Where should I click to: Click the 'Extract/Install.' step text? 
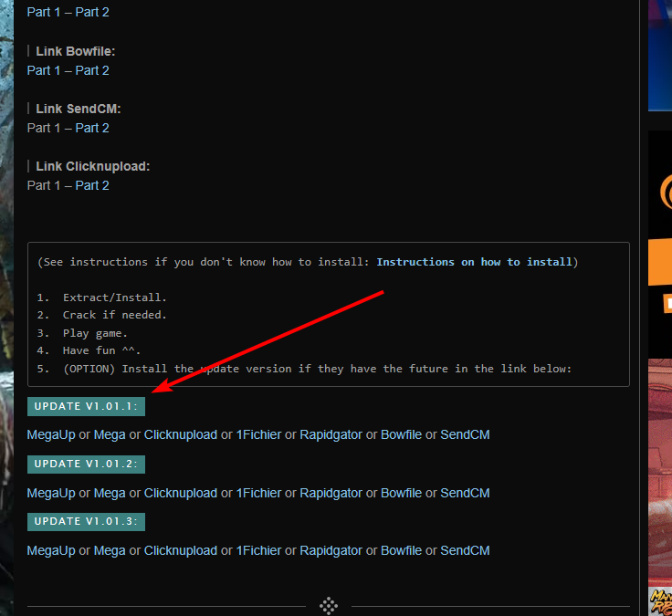114,298
